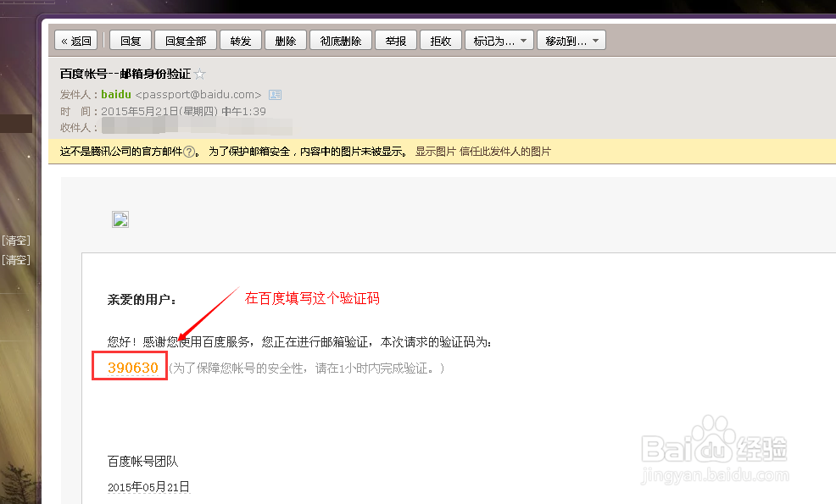Go back with the 返回 button
Image resolution: width=836 pixels, height=504 pixels.
(x=75, y=39)
